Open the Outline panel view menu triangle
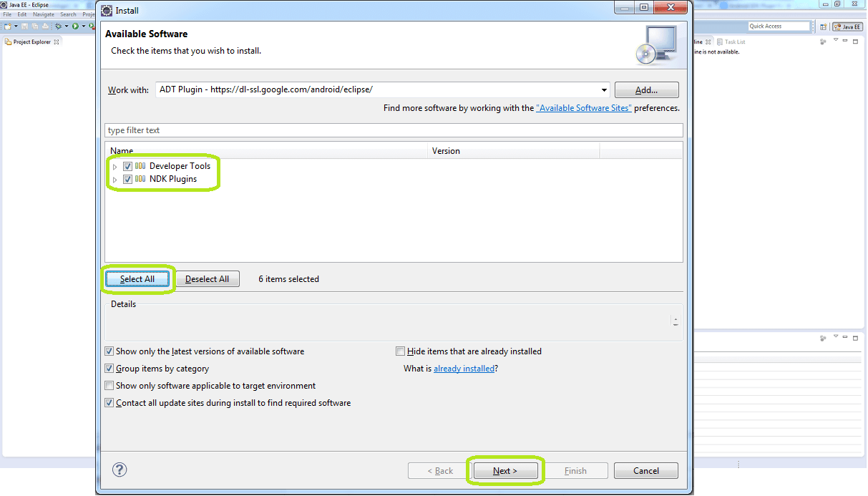868x496 pixels. pos(836,40)
